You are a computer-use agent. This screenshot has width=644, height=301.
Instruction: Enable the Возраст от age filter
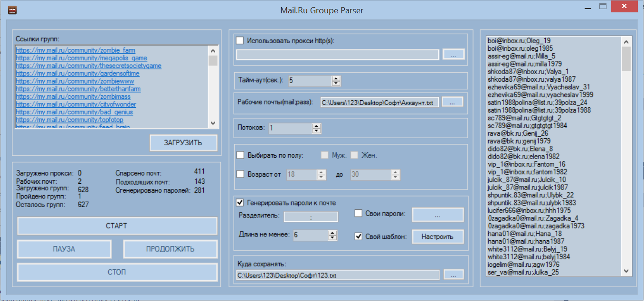pyautogui.click(x=240, y=174)
